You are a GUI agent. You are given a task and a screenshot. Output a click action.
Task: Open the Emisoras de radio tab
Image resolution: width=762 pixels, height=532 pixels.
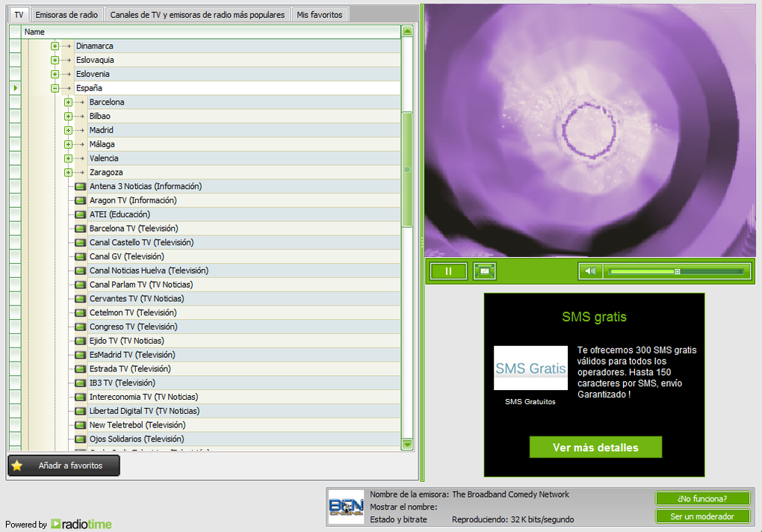tap(66, 15)
